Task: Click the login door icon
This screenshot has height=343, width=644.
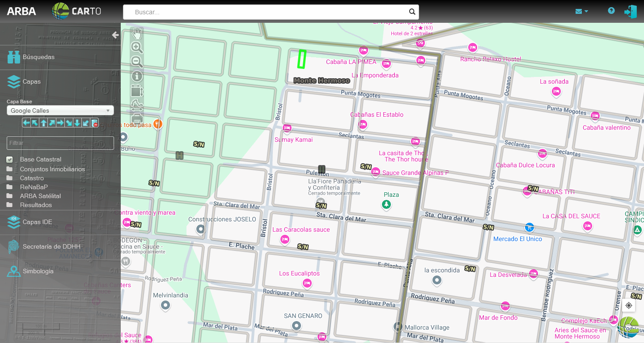Action: click(631, 12)
